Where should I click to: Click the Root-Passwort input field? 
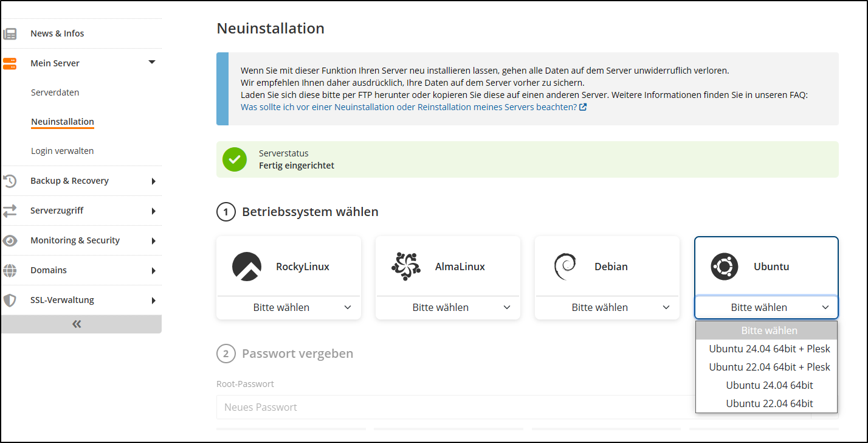click(x=425, y=407)
